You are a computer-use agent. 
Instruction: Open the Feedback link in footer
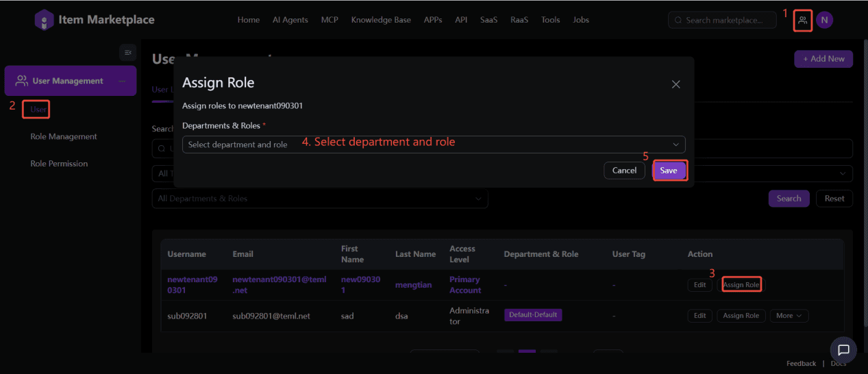[x=801, y=364]
